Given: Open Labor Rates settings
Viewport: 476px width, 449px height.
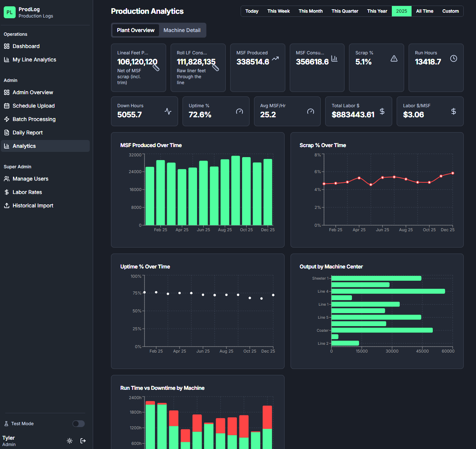Looking at the screenshot, I should click(x=45, y=192).
